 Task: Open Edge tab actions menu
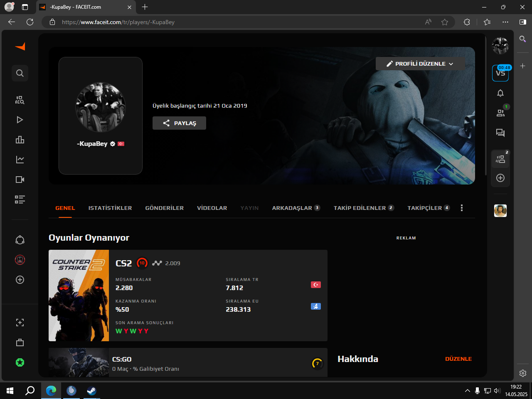(x=25, y=7)
